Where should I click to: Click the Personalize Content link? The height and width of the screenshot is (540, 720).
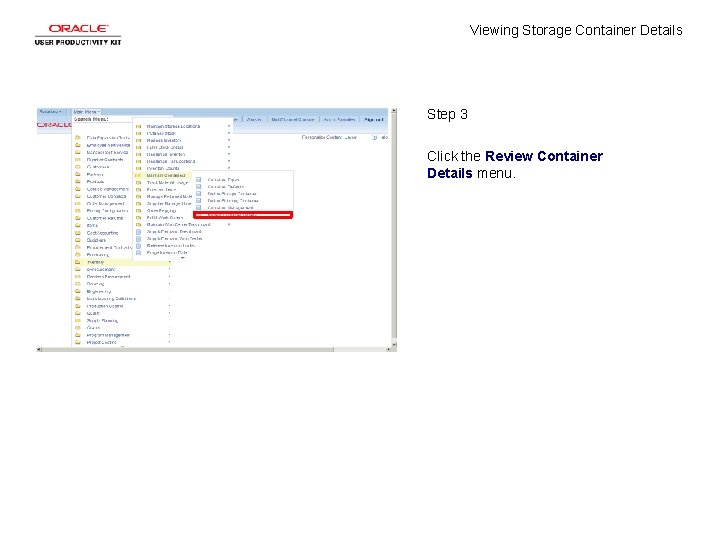click(323, 137)
